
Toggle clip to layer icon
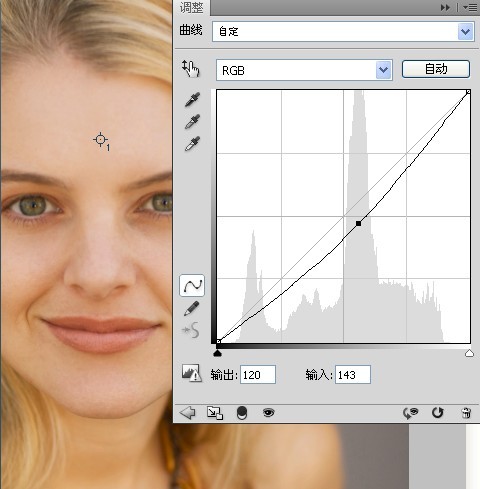click(242, 413)
